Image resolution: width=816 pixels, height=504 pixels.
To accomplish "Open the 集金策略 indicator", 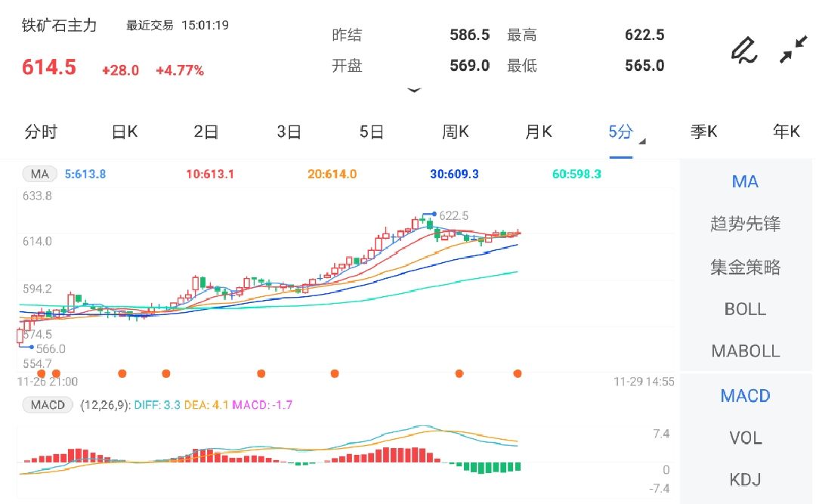I will click(x=746, y=266).
